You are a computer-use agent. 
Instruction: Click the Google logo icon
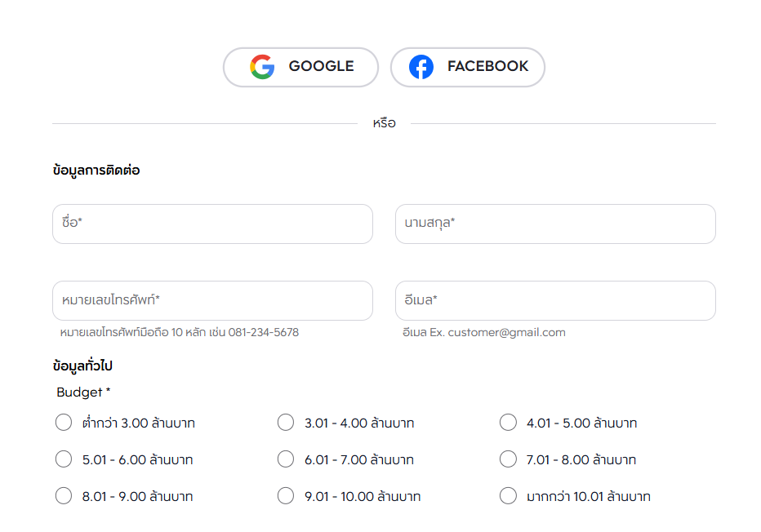coord(262,67)
